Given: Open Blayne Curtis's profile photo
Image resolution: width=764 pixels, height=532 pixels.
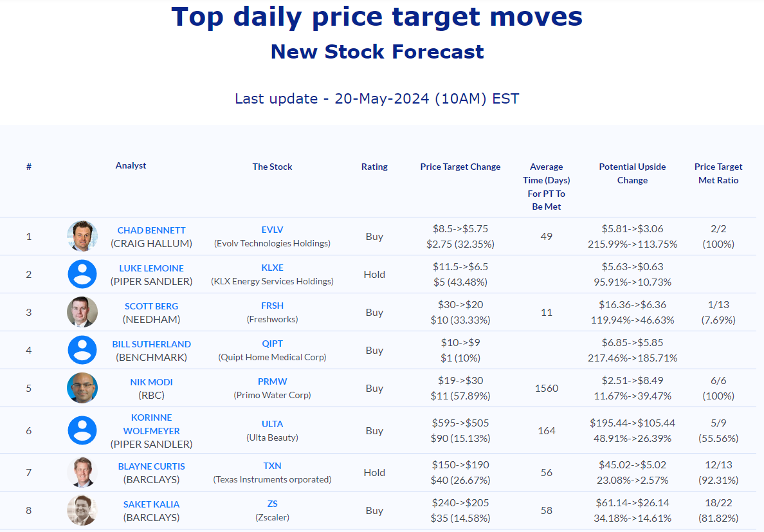Looking at the screenshot, I should [82, 473].
